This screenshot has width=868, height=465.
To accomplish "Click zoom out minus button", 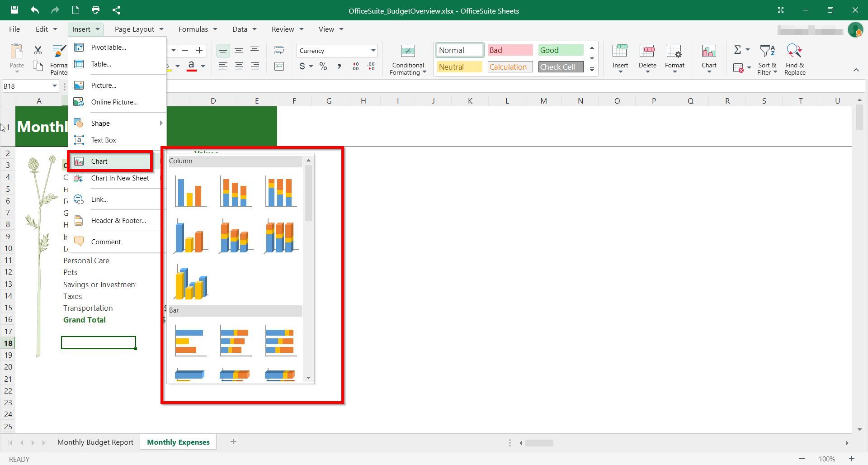I will tap(802, 459).
